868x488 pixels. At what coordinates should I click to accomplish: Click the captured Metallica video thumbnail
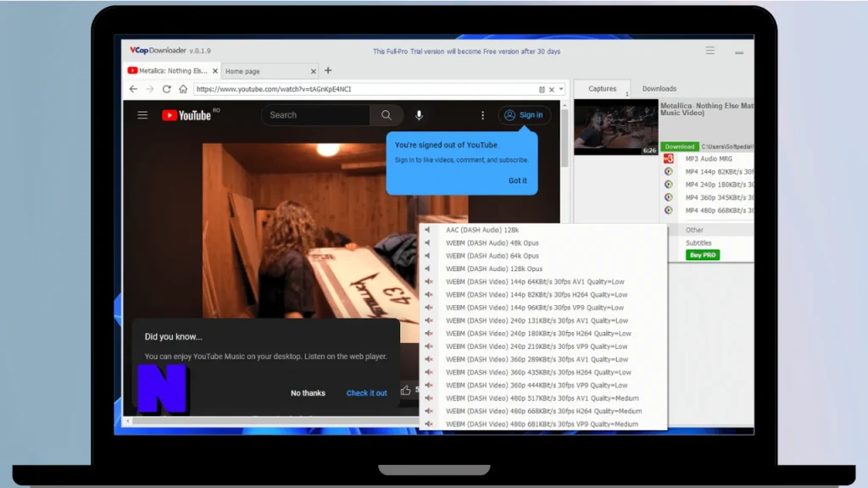point(615,127)
